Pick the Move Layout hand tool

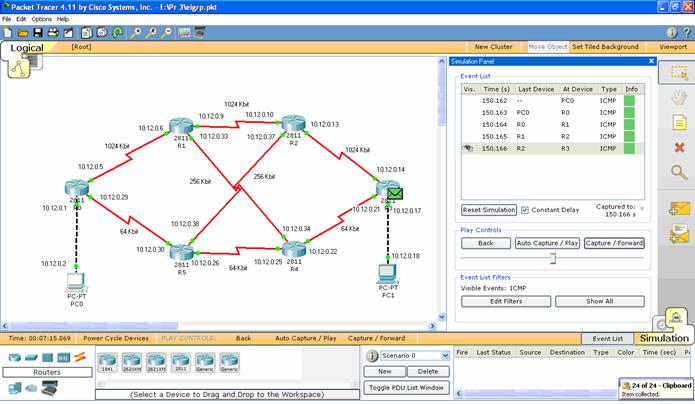point(679,97)
